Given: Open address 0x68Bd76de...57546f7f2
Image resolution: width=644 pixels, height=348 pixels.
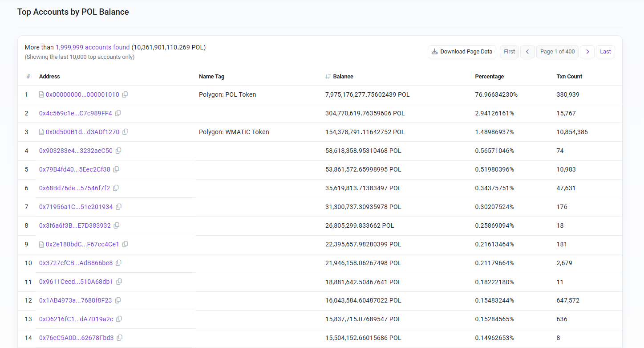Looking at the screenshot, I should point(74,188).
